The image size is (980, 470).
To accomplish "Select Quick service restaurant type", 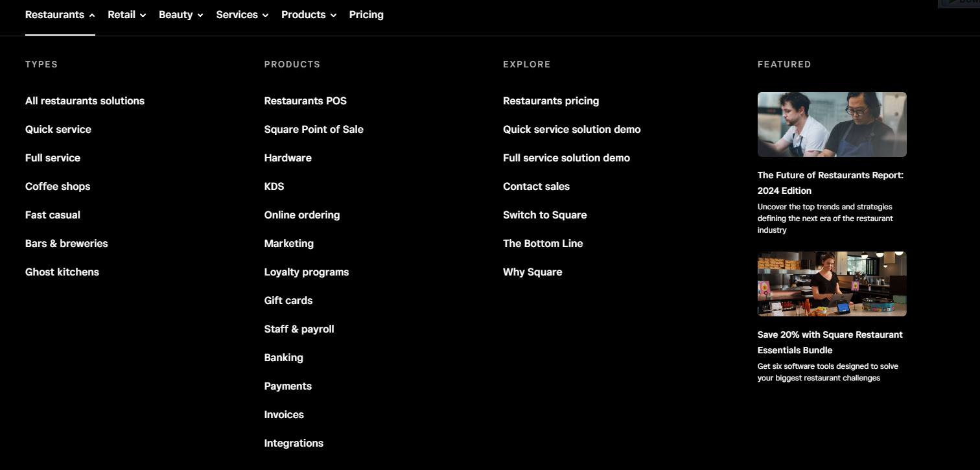I will pyautogui.click(x=58, y=130).
